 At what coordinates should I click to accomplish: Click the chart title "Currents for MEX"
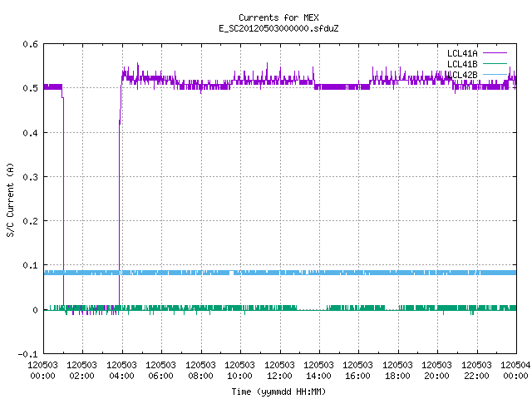pyautogui.click(x=278, y=17)
